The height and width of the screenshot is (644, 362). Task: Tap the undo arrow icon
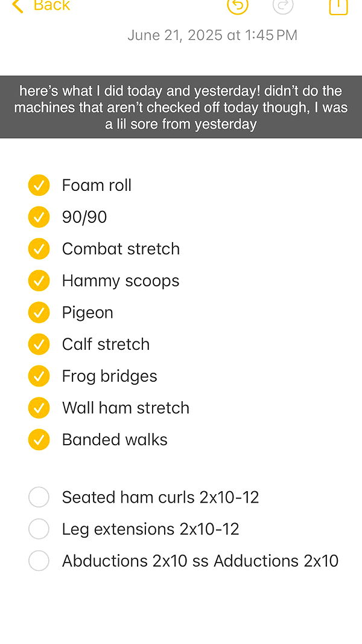pyautogui.click(x=238, y=5)
